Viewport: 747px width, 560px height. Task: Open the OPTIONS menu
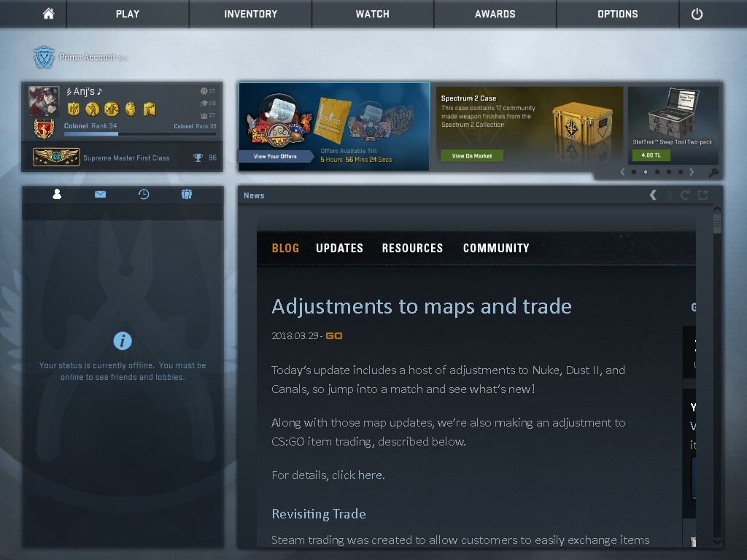[x=617, y=14]
